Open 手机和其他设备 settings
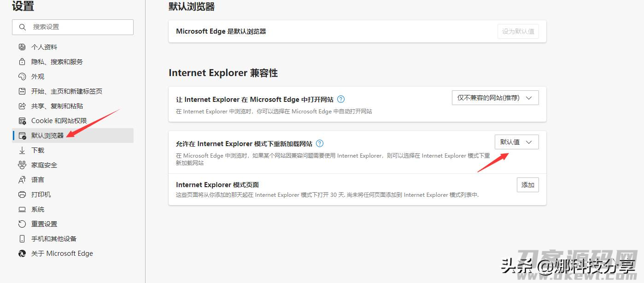The height and width of the screenshot is (283, 644). 73,239
